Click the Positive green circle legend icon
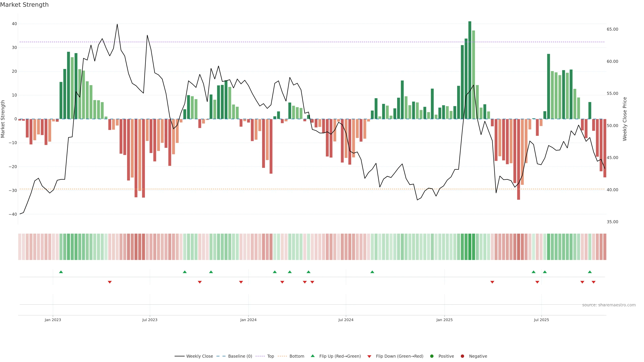The width and height of the screenshot is (644, 362). pos(432,356)
